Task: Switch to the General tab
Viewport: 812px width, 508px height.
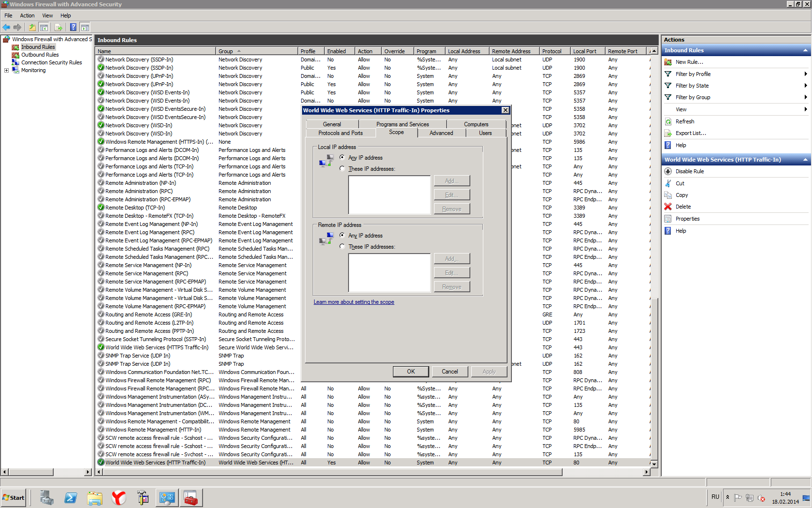Action: coord(332,124)
